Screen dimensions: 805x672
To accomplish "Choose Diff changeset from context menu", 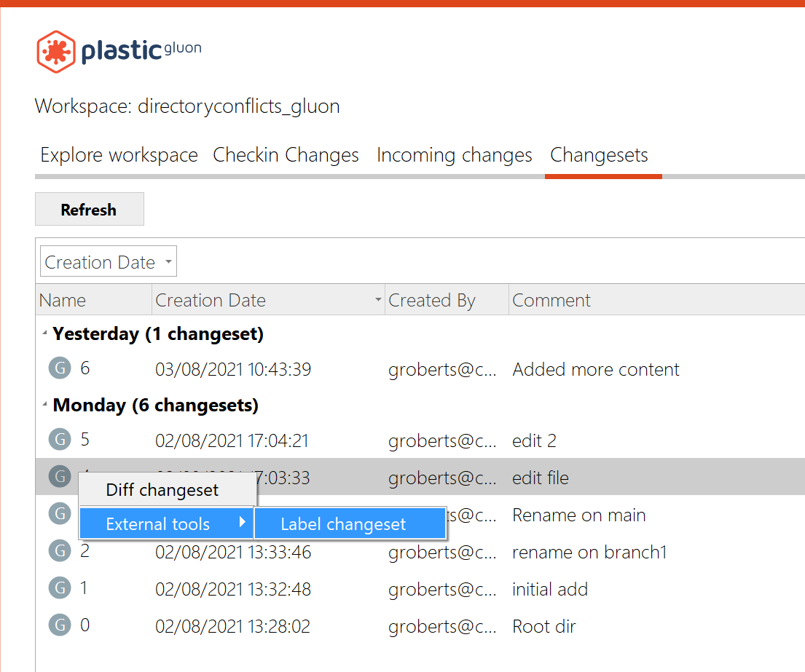I will tap(162, 490).
